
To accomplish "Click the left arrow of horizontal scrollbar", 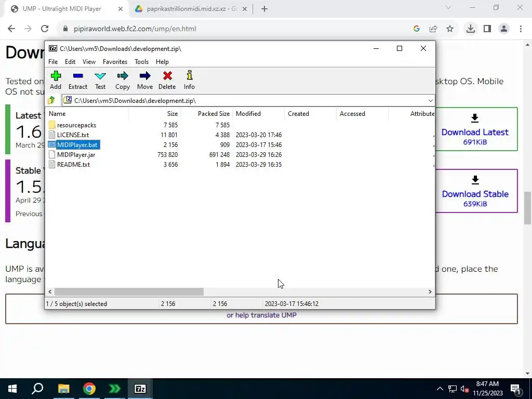I will (50, 292).
